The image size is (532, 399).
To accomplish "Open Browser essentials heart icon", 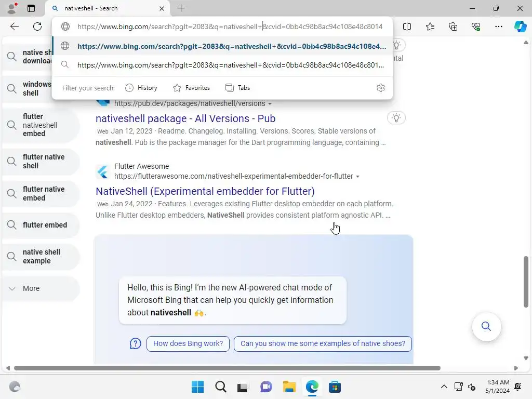I will point(476,26).
